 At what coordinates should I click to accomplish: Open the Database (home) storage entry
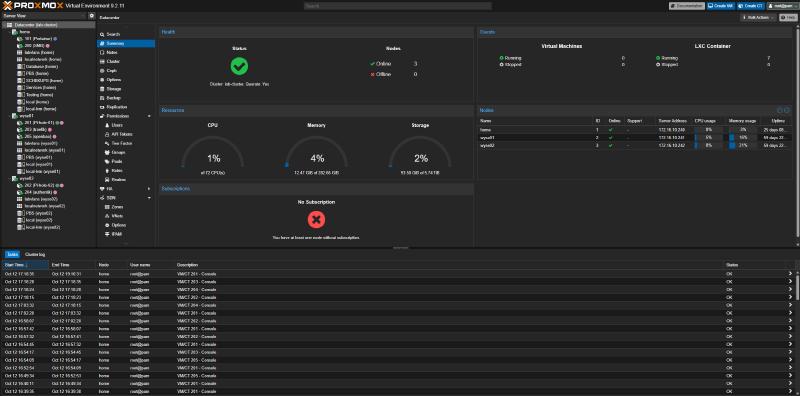tap(37, 66)
